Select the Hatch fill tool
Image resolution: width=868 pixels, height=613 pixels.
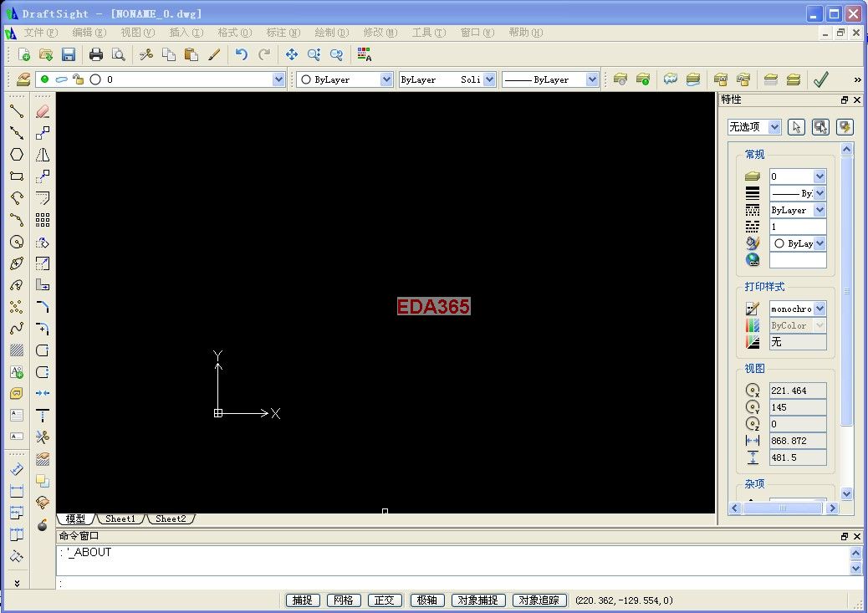click(x=17, y=350)
